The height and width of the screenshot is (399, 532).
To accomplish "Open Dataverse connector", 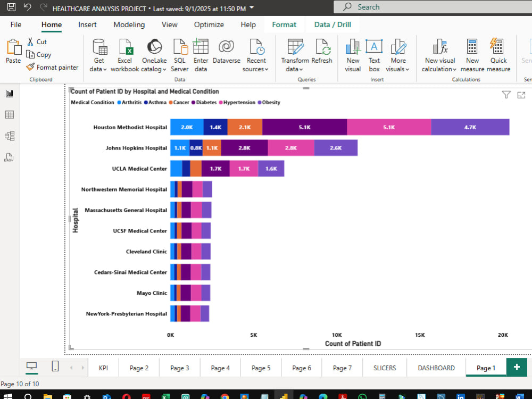I will click(226, 51).
